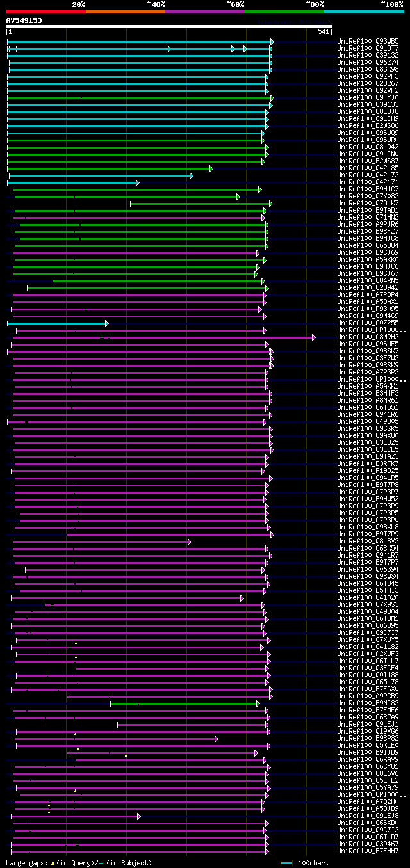410x868 pixels.
Task: Click the cyan alignment bar for UniRef100_C0Z255
Action: click(x=58, y=323)
